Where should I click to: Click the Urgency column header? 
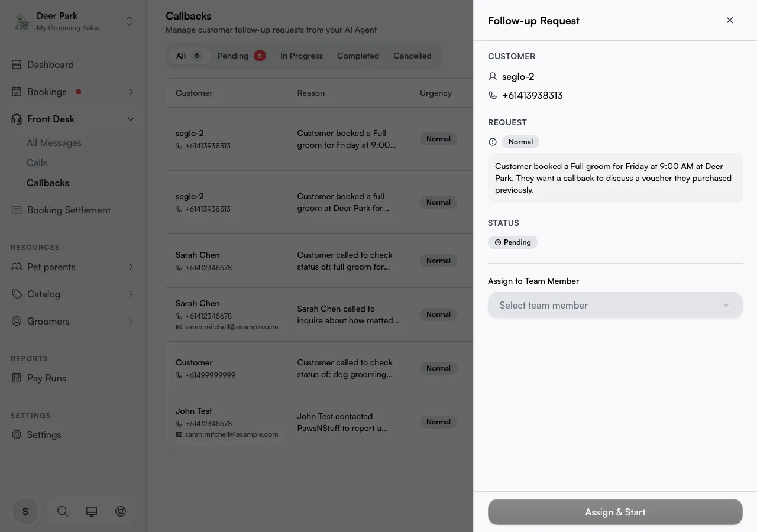436,93
